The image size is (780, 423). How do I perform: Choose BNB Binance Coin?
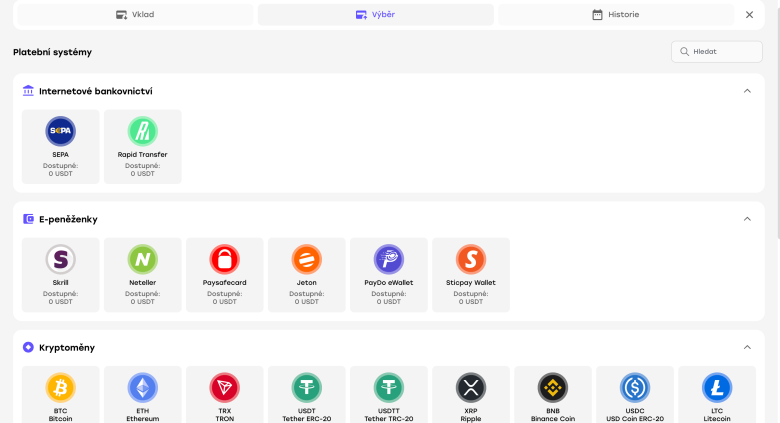point(553,395)
